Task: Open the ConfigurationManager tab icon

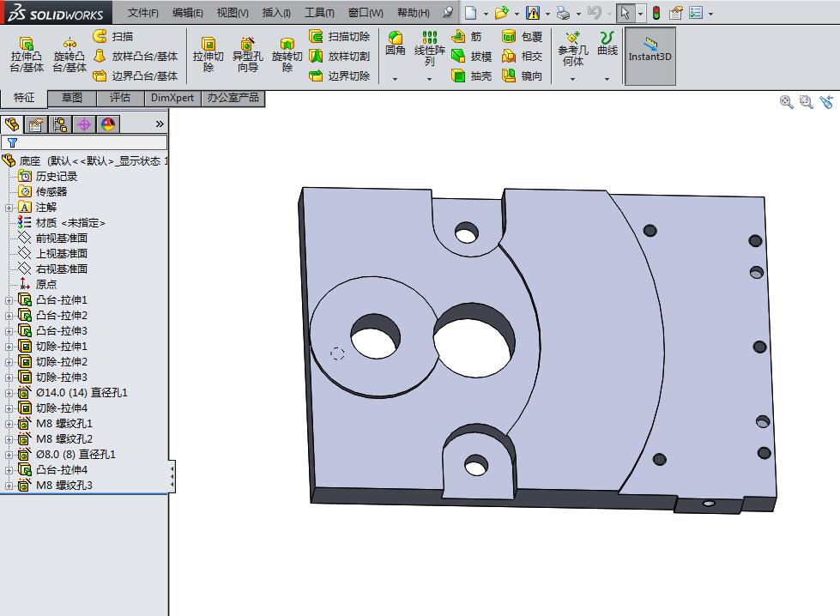Action: click(x=60, y=124)
